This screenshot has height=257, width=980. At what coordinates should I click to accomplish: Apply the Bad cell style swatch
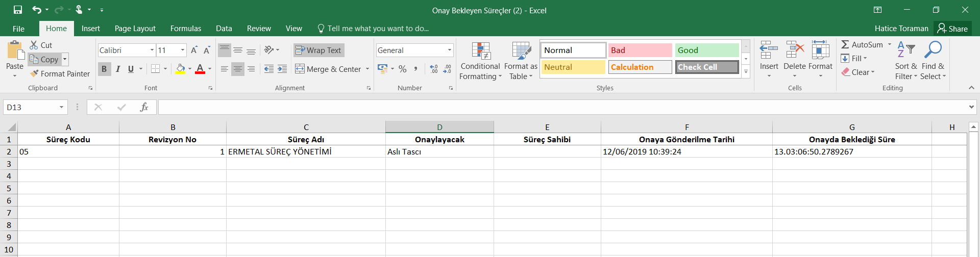pyautogui.click(x=640, y=50)
